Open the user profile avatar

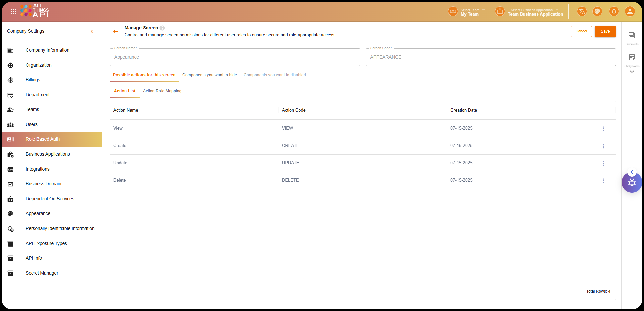(630, 12)
